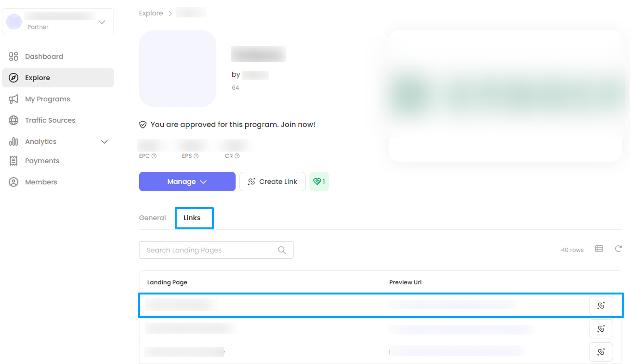The height and width of the screenshot is (364, 631).
Task: Click the Create Link button
Action: coord(272,182)
